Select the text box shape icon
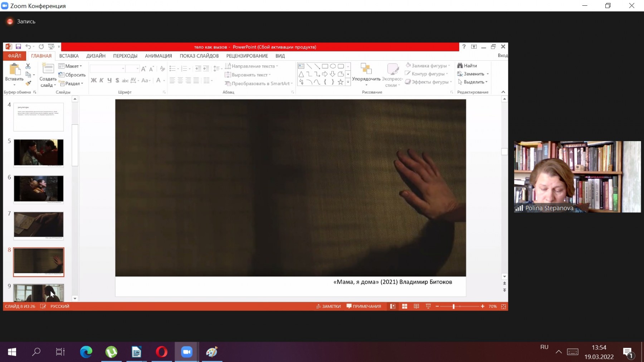Screen dimensions: 644x362 click(301, 66)
